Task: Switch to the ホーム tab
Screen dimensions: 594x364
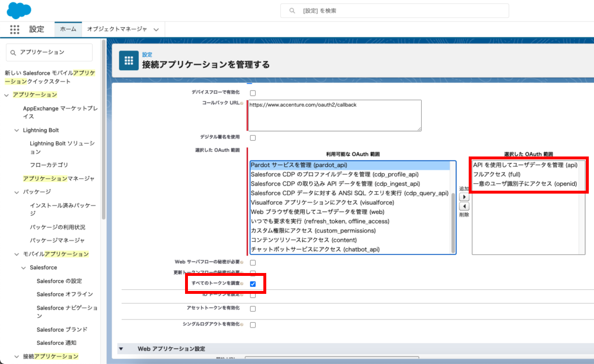Action: tap(68, 29)
